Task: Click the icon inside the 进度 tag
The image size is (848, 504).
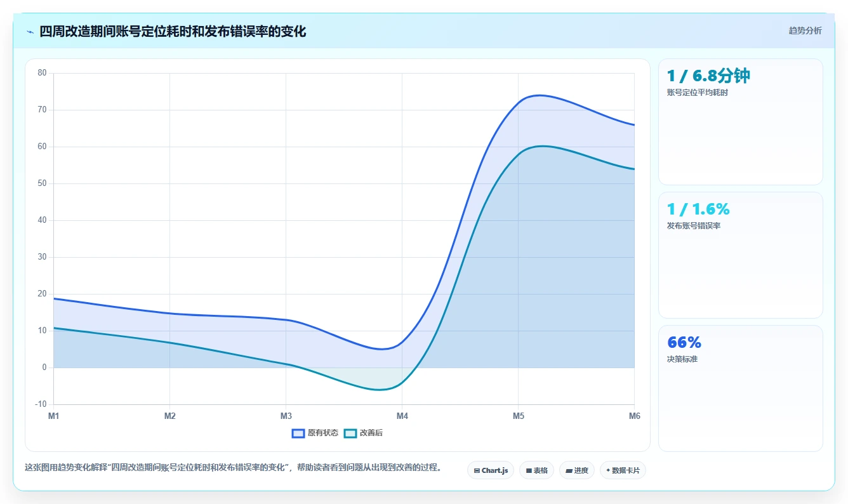Action: coord(569,471)
